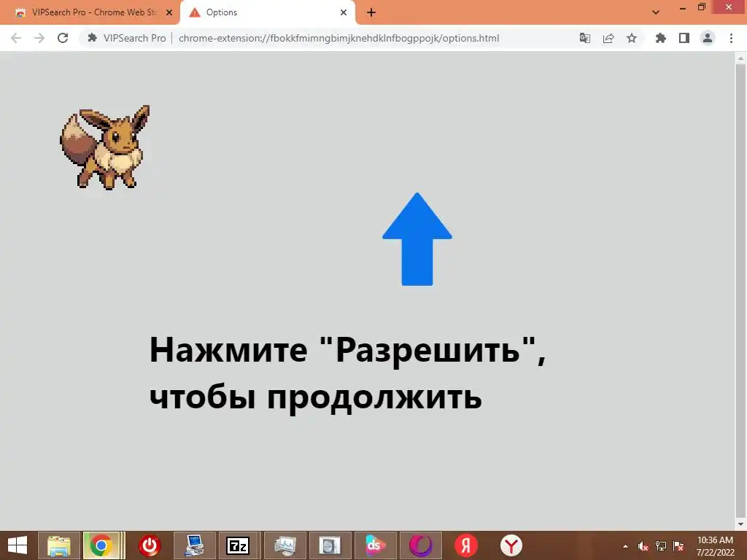Switch to the VIPSearch Pro Chrome Web Store tab

pos(90,12)
